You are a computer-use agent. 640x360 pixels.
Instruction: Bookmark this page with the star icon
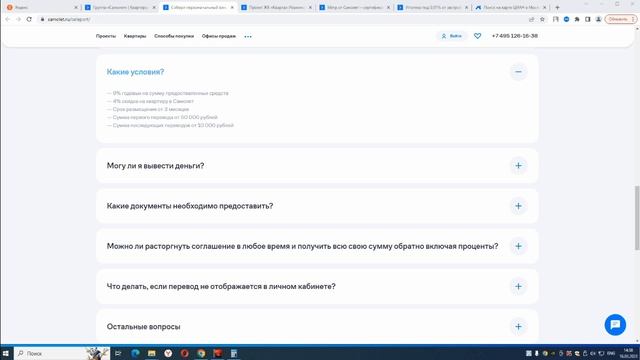(542, 19)
